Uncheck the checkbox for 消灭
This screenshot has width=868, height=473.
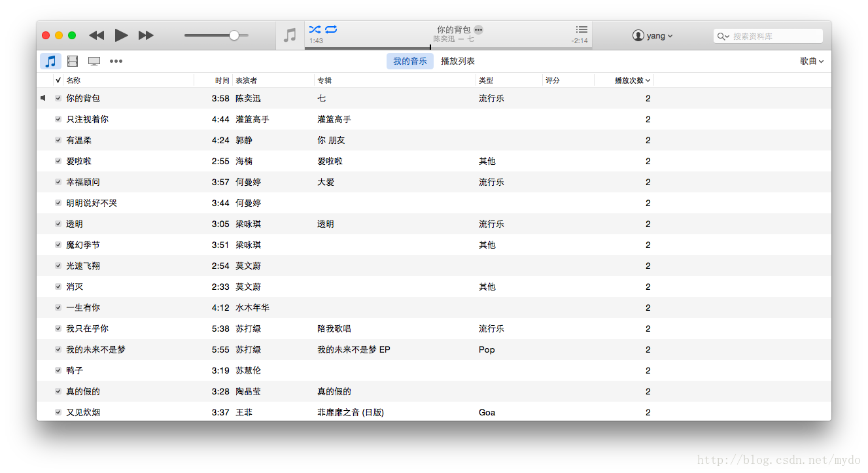(58, 287)
